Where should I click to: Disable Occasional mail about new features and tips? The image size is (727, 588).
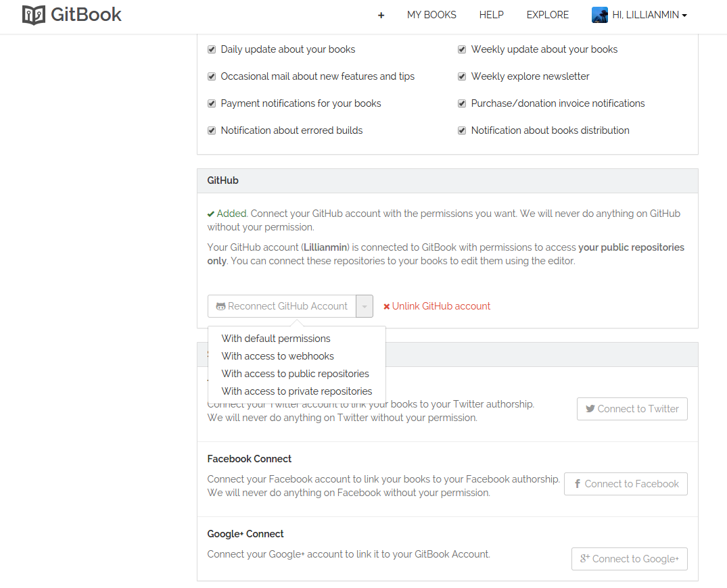pyautogui.click(x=212, y=76)
